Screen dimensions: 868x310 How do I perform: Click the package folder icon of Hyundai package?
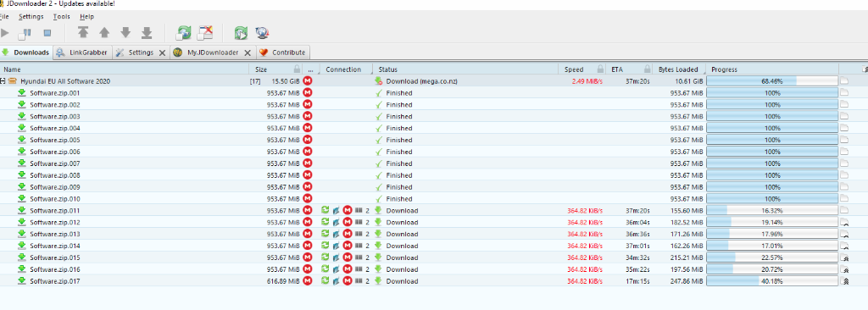pos(12,81)
